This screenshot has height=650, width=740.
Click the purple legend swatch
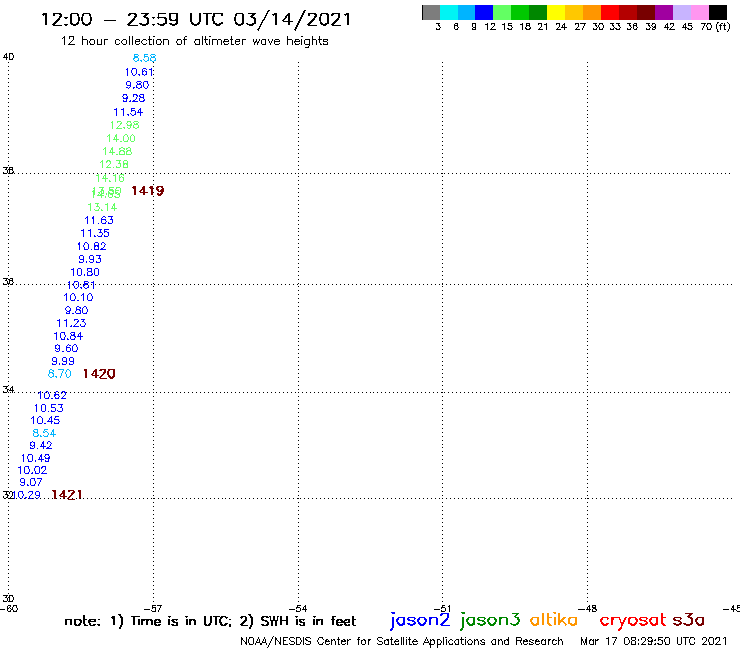664,12
